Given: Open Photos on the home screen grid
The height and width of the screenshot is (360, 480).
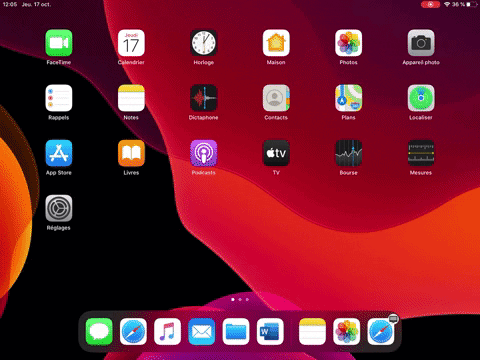Looking at the screenshot, I should pyautogui.click(x=348, y=43).
